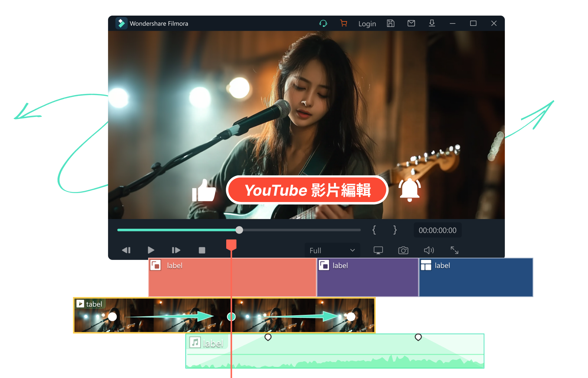Play the video preview
588x378 pixels.
[151, 250]
